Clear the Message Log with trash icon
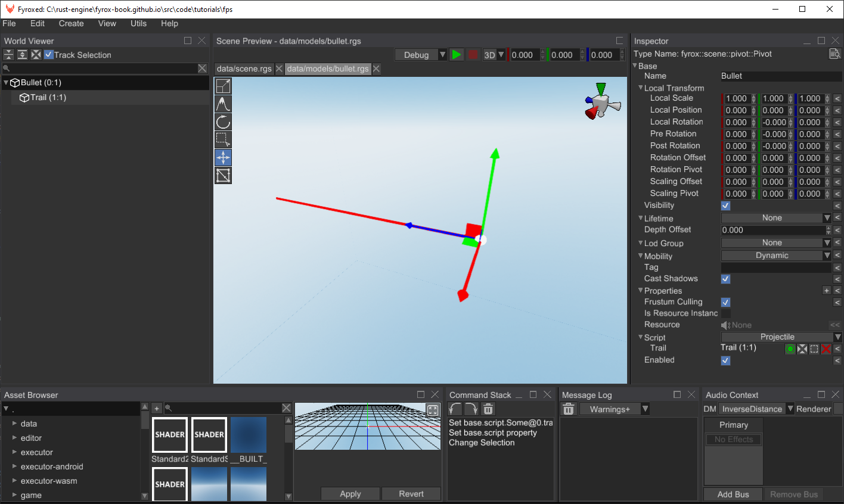This screenshot has height=504, width=844. [569, 409]
